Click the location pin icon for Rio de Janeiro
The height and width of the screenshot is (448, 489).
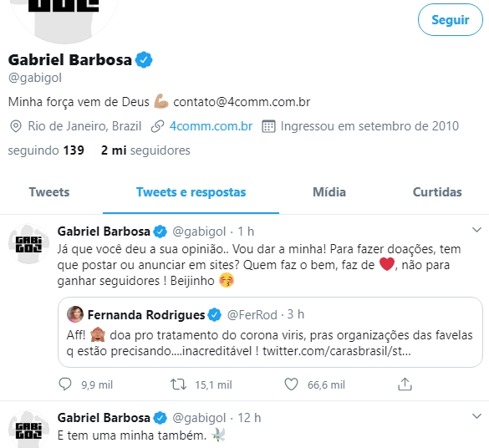[16, 126]
